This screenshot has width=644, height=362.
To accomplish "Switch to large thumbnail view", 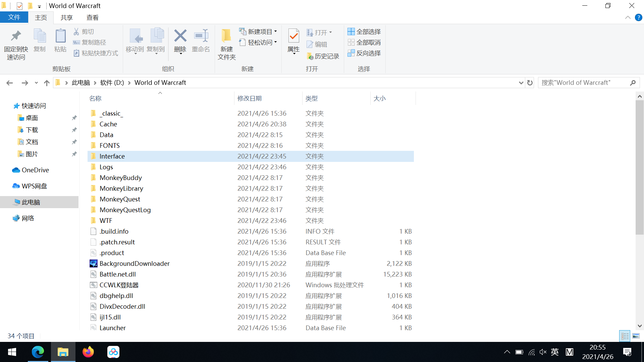I will click(636, 336).
